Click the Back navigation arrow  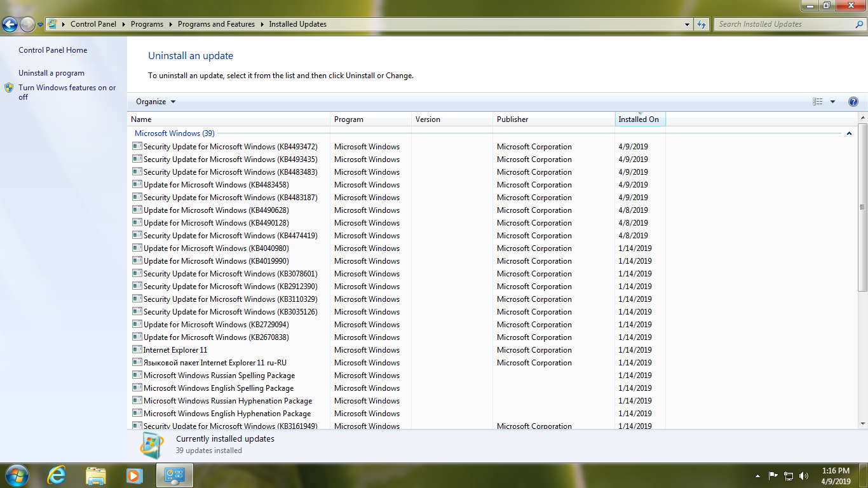pyautogui.click(x=10, y=25)
